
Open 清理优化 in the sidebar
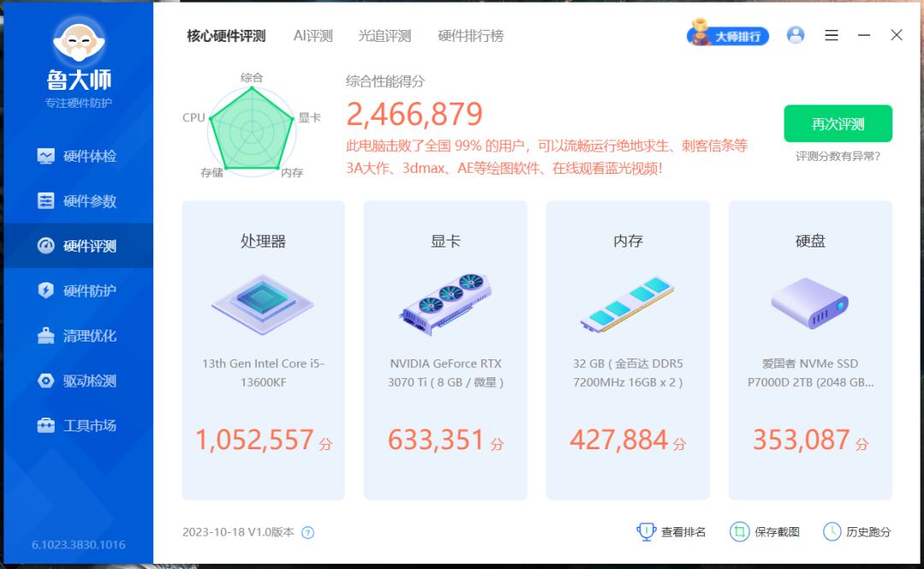pyautogui.click(x=79, y=335)
